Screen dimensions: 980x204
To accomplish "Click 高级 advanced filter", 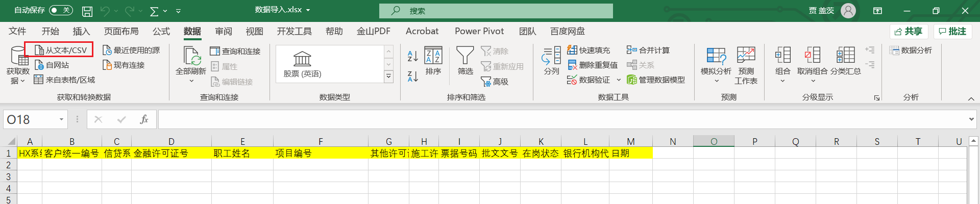I will click(x=495, y=82).
